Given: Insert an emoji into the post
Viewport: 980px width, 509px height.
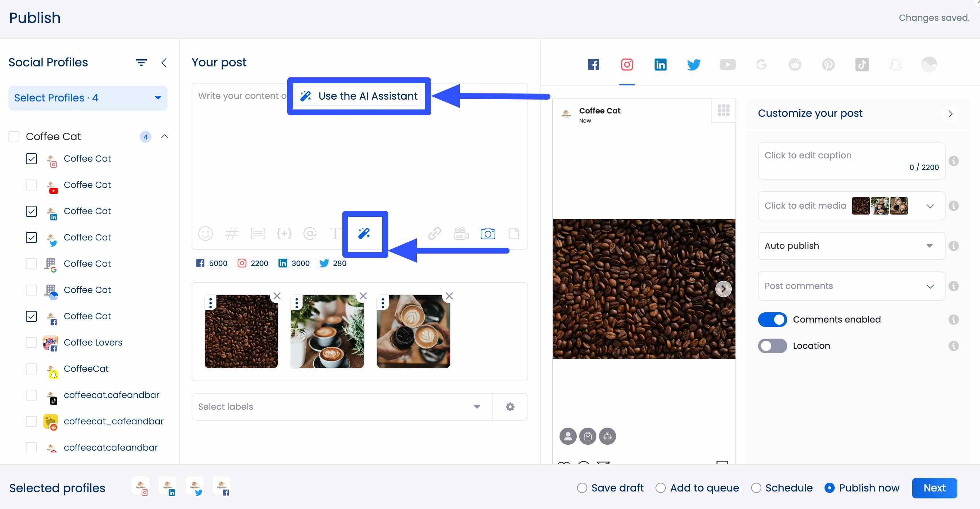Looking at the screenshot, I should coord(205,234).
